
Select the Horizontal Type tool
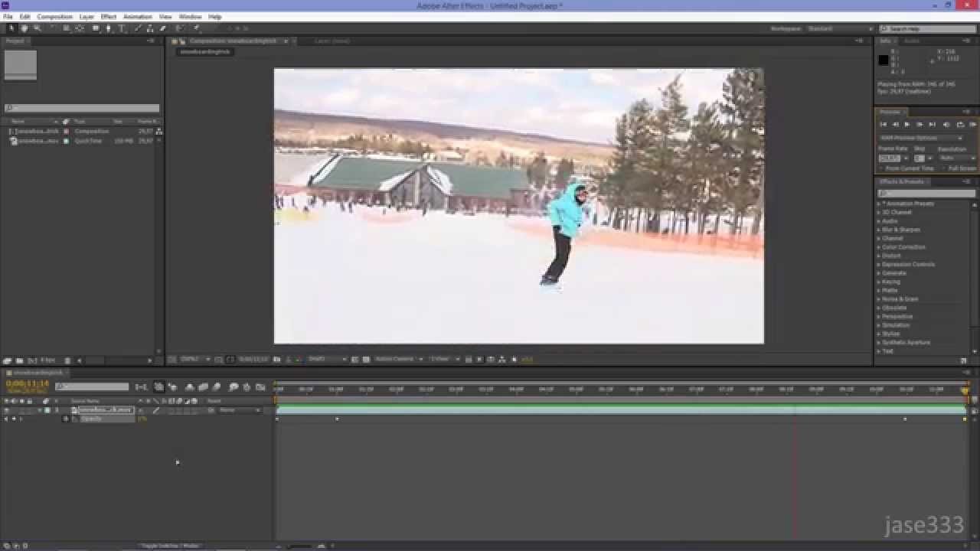coord(121,28)
